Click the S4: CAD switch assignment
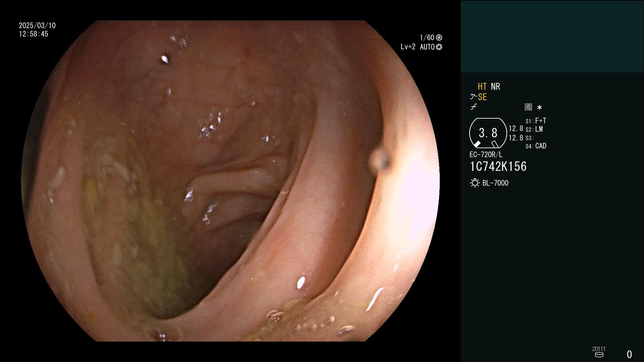Screen dimensions: 644x362 pyautogui.click(x=536, y=146)
